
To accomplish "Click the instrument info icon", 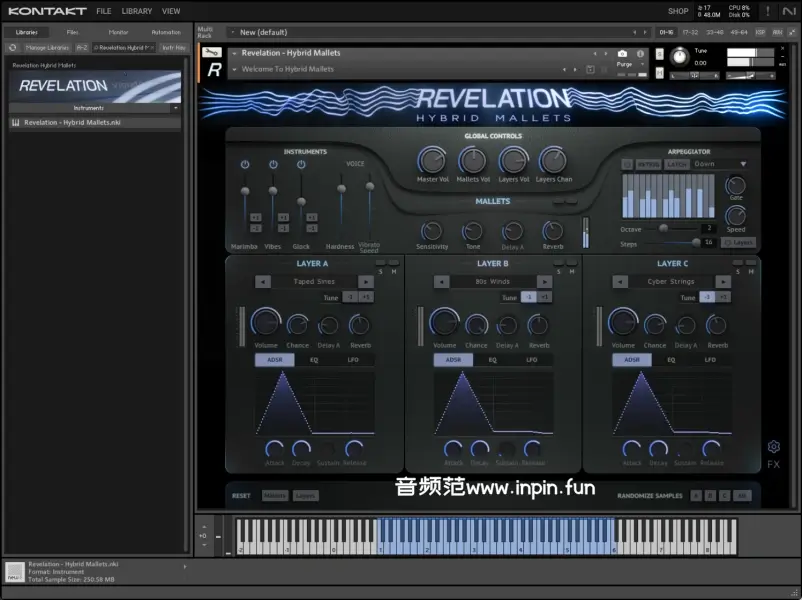I will point(638,53).
